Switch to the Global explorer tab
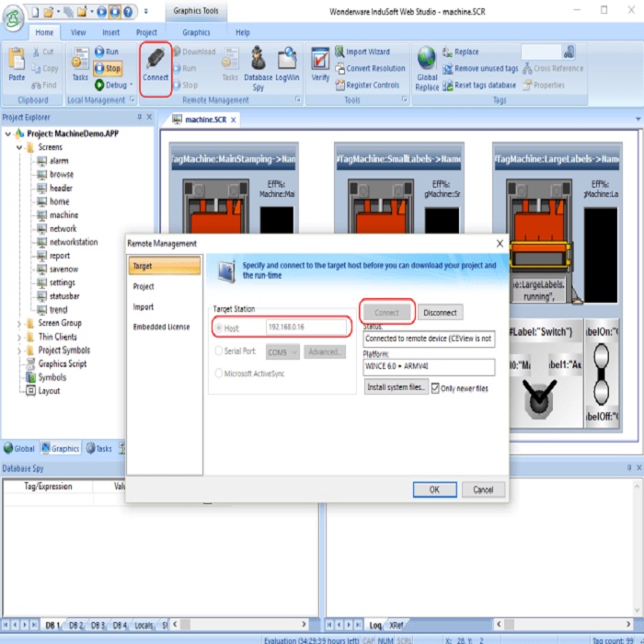644x644 pixels. pos(19,449)
